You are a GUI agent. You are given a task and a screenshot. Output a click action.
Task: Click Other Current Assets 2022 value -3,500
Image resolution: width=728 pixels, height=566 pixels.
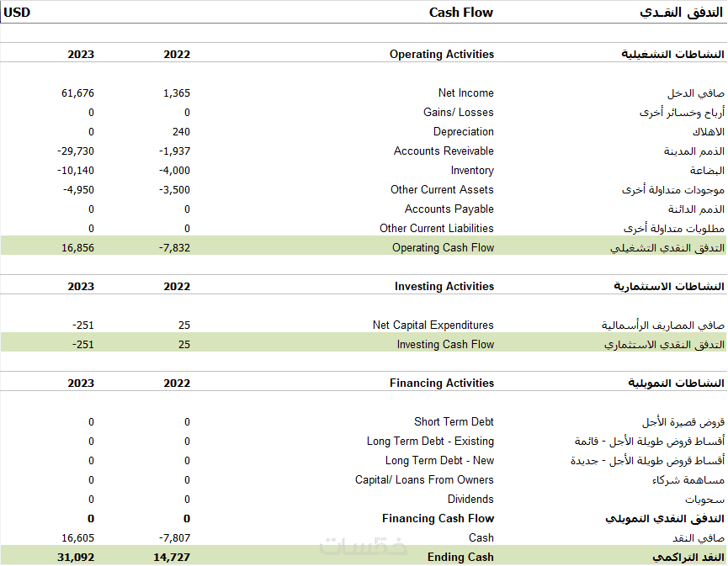tap(174, 190)
